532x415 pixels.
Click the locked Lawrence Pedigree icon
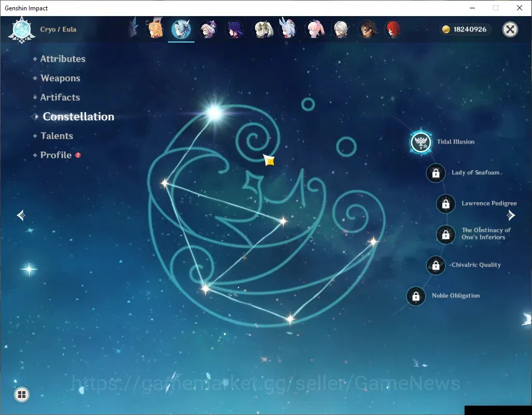(445, 204)
